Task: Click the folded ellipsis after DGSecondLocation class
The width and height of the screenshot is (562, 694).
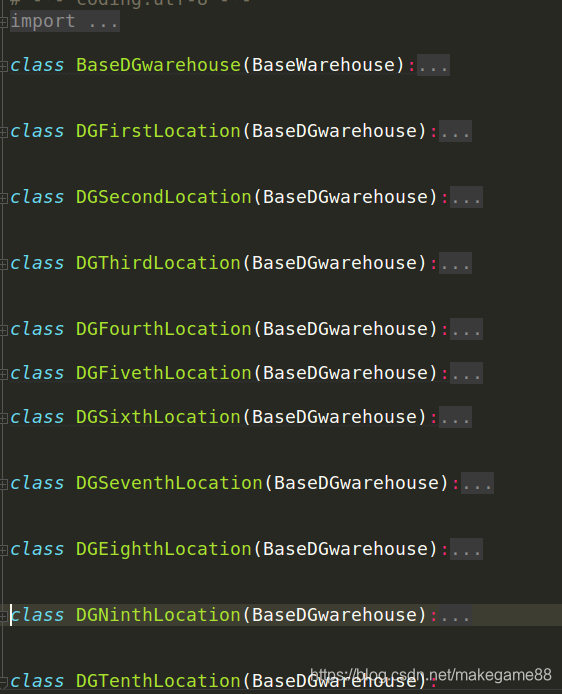Action: click(x=466, y=197)
